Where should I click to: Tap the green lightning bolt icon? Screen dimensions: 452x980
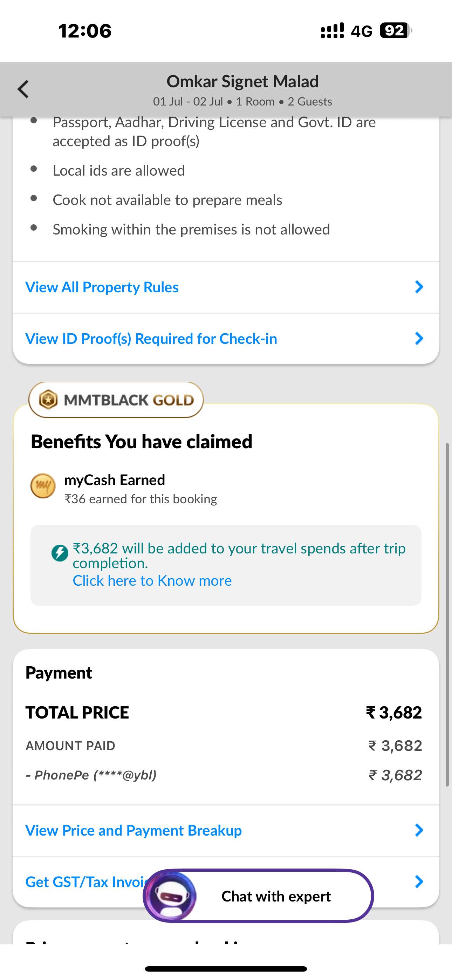point(60,553)
